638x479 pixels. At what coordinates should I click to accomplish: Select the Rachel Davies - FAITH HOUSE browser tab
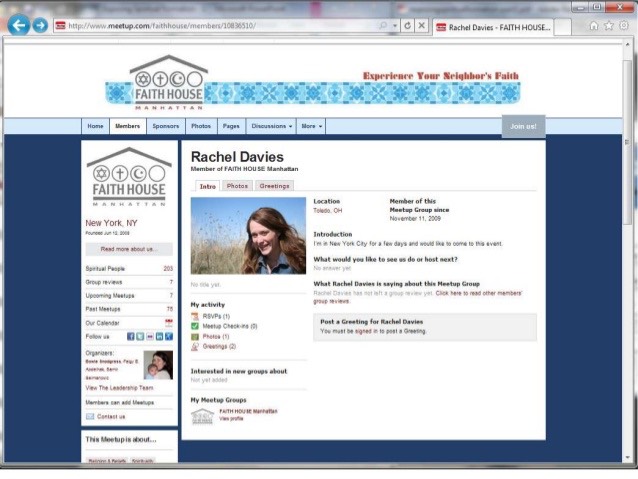pyautogui.click(x=493, y=27)
